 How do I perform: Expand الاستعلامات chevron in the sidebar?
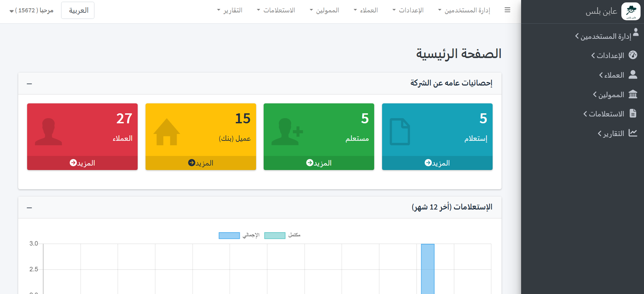(x=585, y=114)
